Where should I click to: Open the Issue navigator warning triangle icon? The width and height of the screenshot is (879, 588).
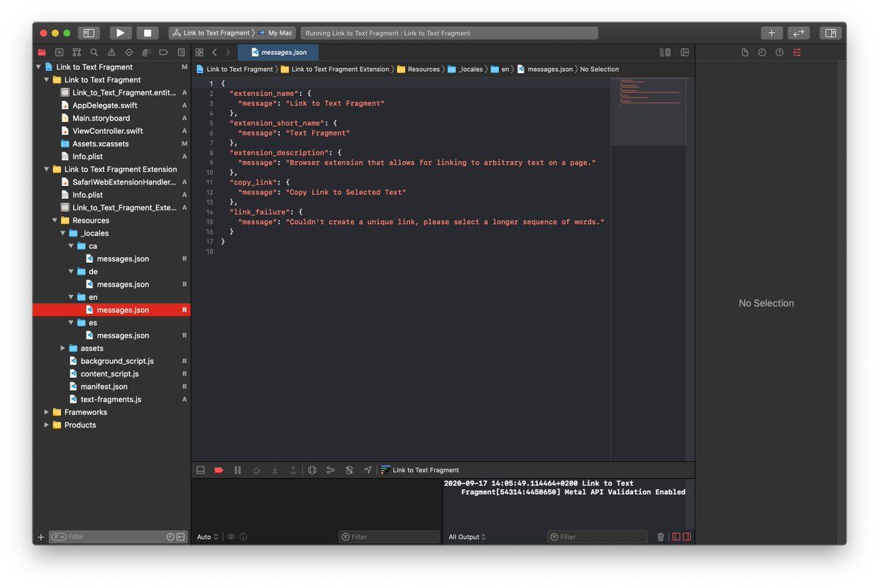(111, 53)
